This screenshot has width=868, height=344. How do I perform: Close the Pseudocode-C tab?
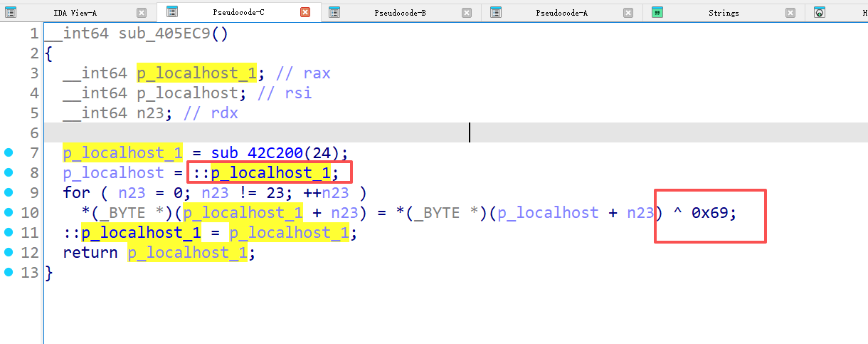coord(305,12)
